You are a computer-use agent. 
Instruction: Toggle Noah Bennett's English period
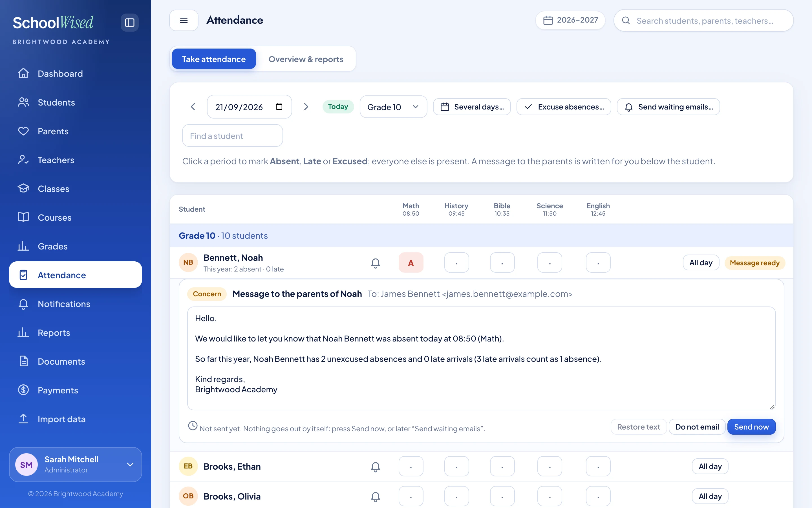598,263
